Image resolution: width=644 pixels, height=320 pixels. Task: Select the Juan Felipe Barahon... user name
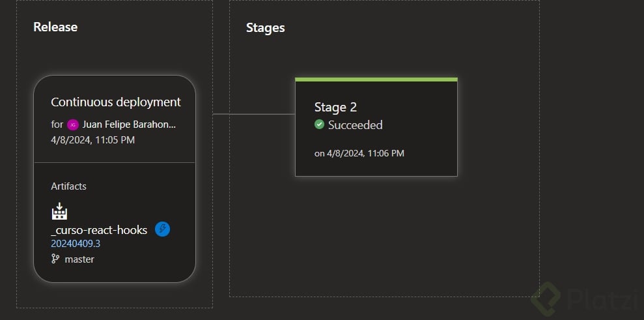coord(129,124)
